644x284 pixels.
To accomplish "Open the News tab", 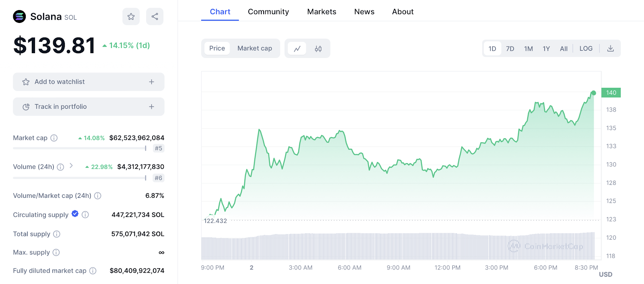I will [x=364, y=12].
